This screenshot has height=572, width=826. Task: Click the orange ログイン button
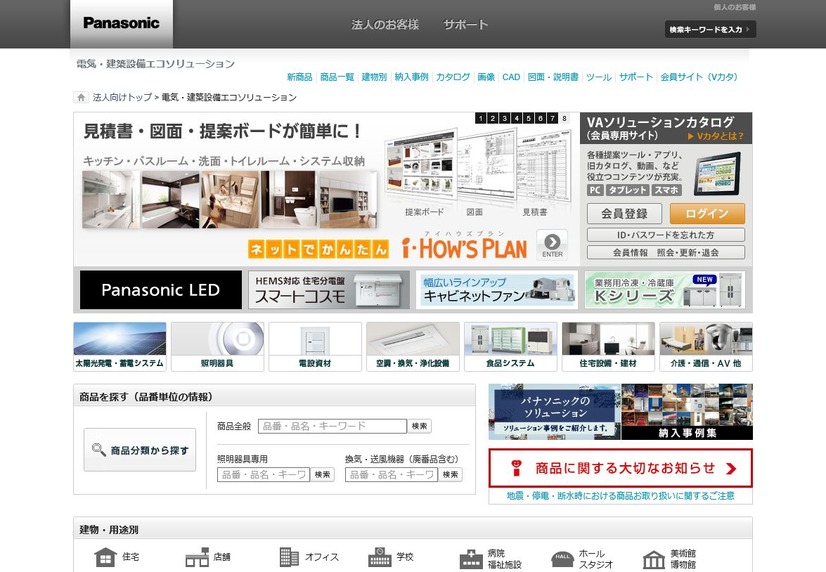coord(707,214)
